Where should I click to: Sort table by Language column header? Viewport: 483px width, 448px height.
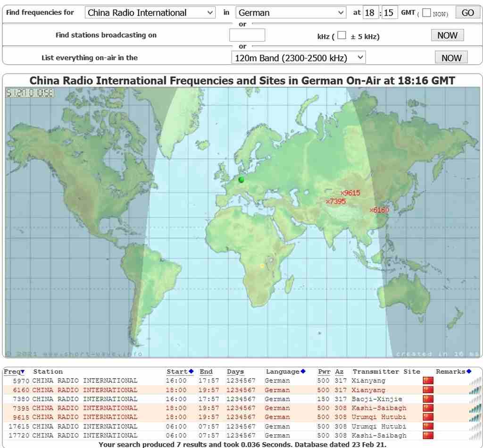click(285, 372)
